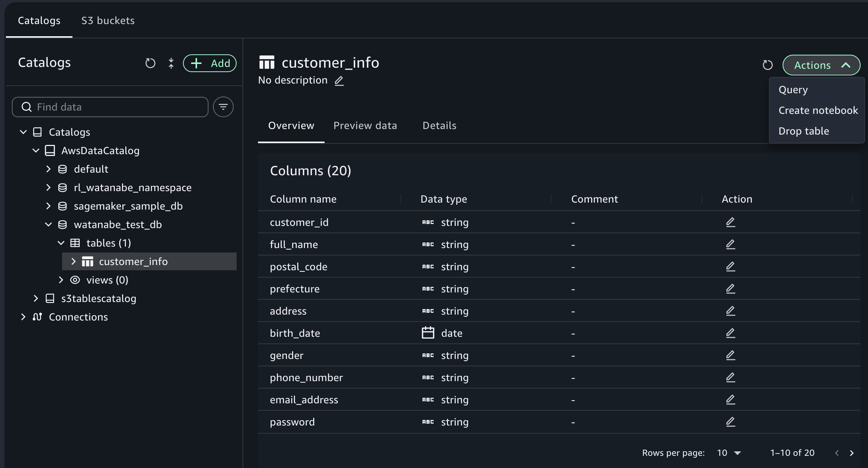This screenshot has height=468, width=868.
Task: Edit the table description pencil icon
Action: (x=339, y=81)
